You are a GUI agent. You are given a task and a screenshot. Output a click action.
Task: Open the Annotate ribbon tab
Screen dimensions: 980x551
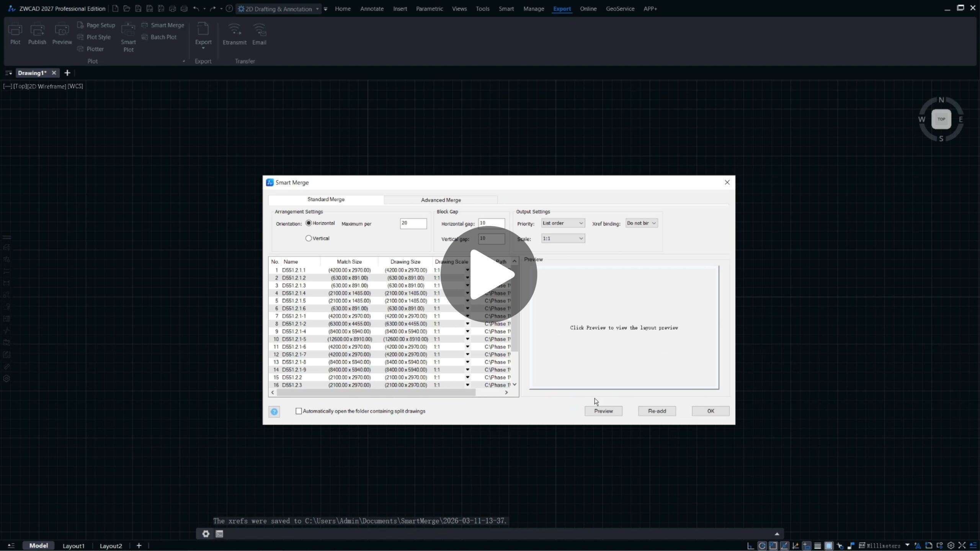pyautogui.click(x=371, y=8)
